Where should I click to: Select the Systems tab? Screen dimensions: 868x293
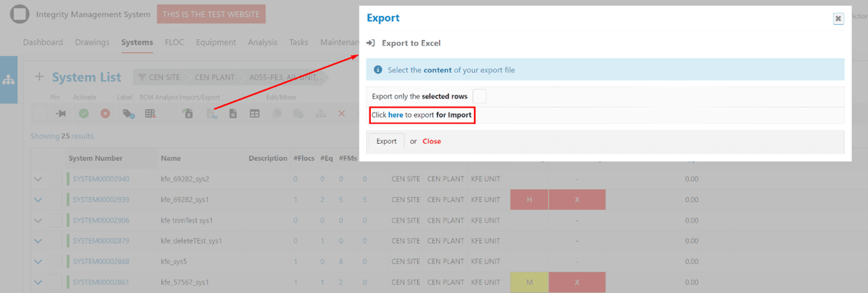(137, 42)
